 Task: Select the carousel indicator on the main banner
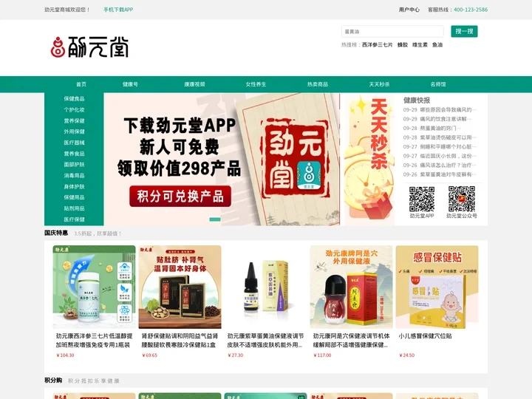[215, 219]
